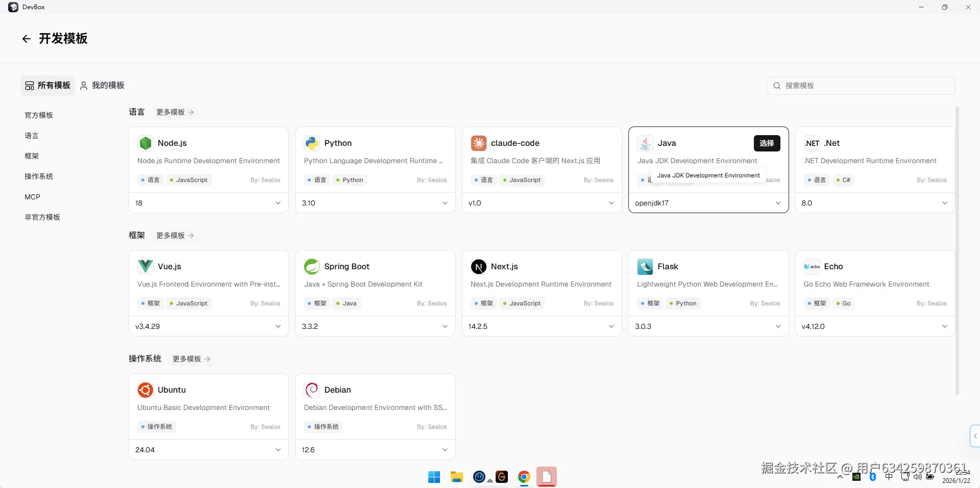The width and height of the screenshot is (980, 488).
Task: Go back using the arrow beside 开发模板
Action: pos(27,39)
